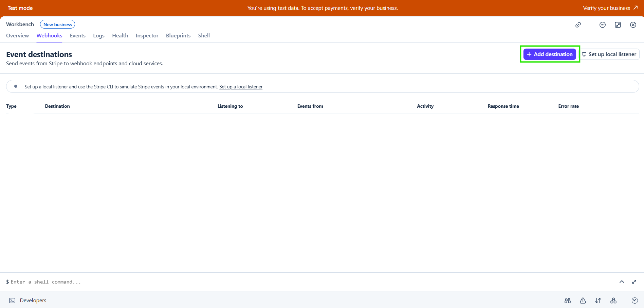
Task: Click the Listening to column header
Action: point(230,106)
